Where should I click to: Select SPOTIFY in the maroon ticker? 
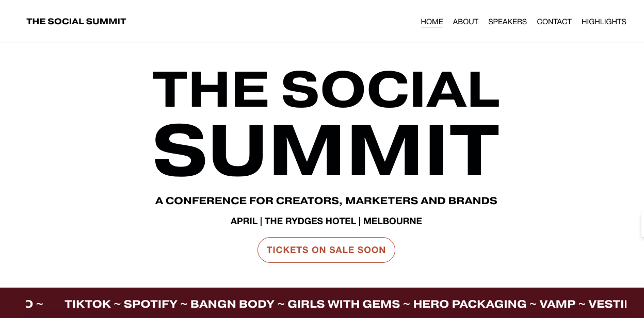pos(151,304)
